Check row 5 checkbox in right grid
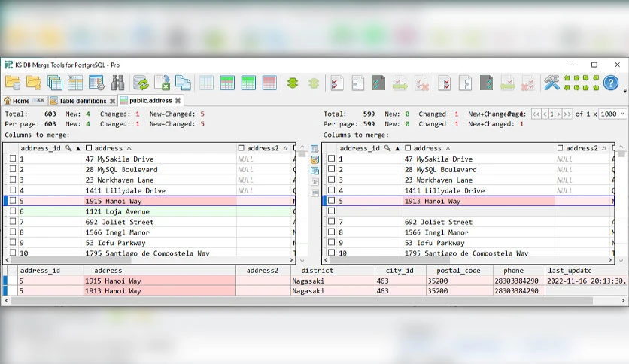Image resolution: width=629 pixels, height=364 pixels. tap(331, 201)
